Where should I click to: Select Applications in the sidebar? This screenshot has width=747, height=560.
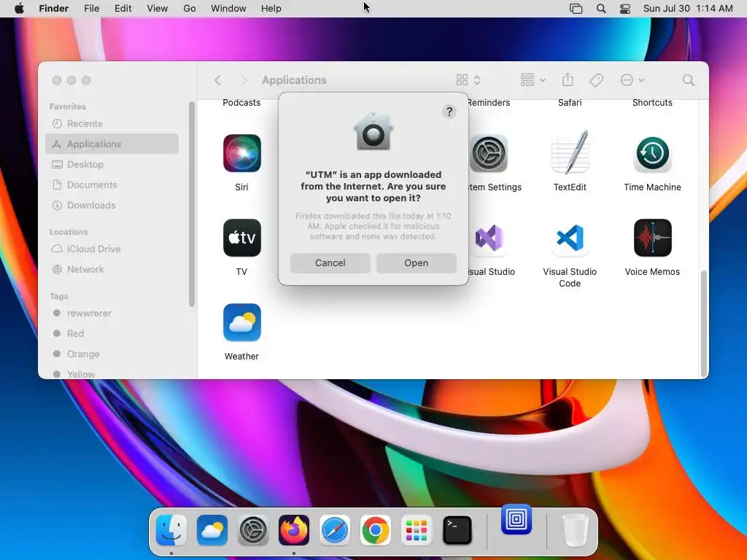112,144
